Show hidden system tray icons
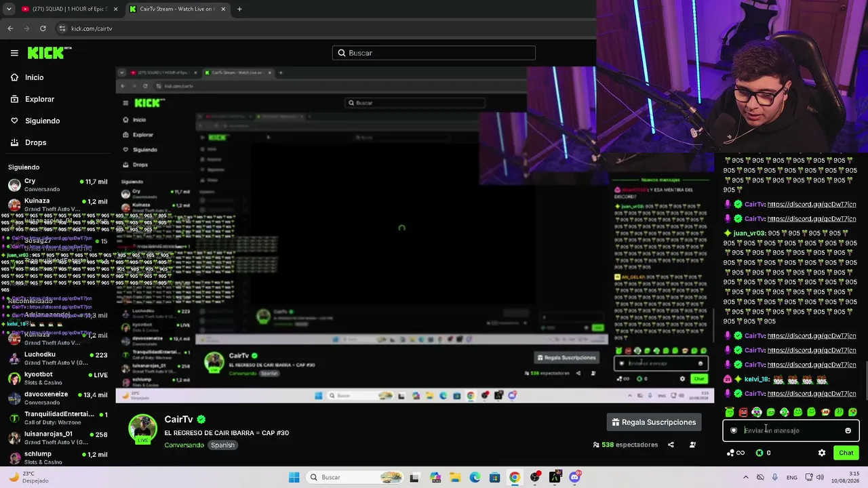 (x=745, y=477)
